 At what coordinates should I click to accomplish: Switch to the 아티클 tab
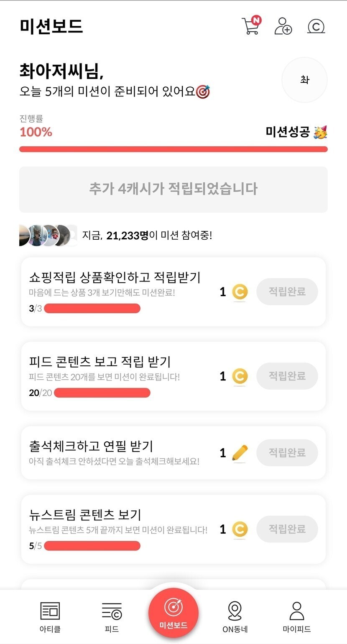click(50, 617)
